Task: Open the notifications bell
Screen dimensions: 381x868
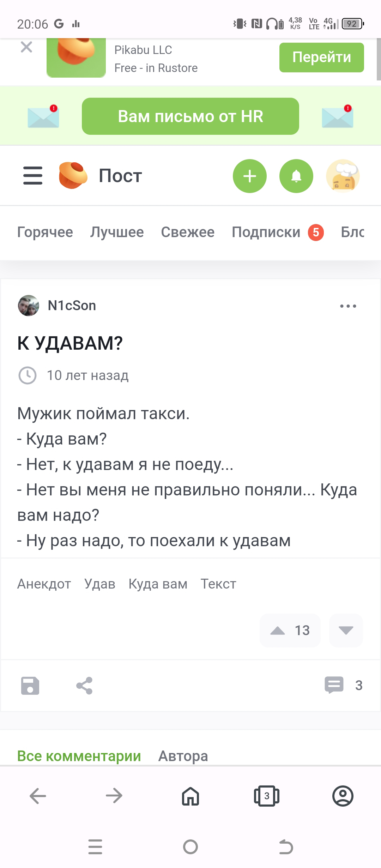Action: [x=296, y=176]
